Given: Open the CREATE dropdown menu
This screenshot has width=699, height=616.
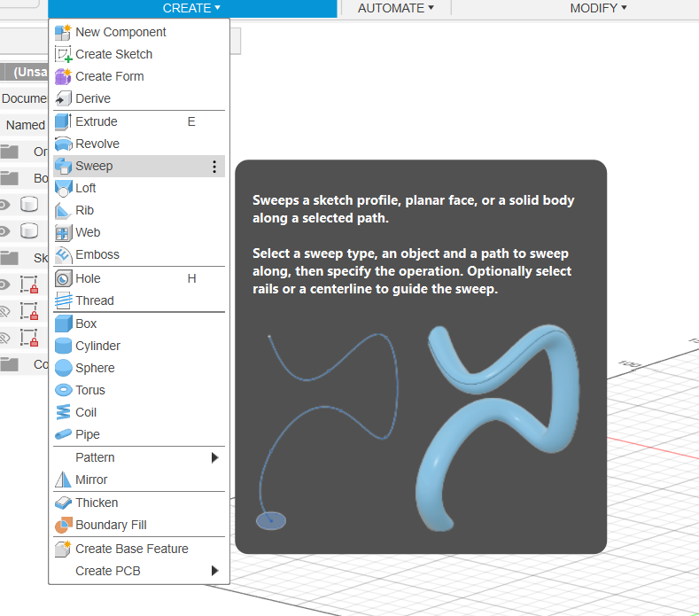Looking at the screenshot, I should [191, 8].
